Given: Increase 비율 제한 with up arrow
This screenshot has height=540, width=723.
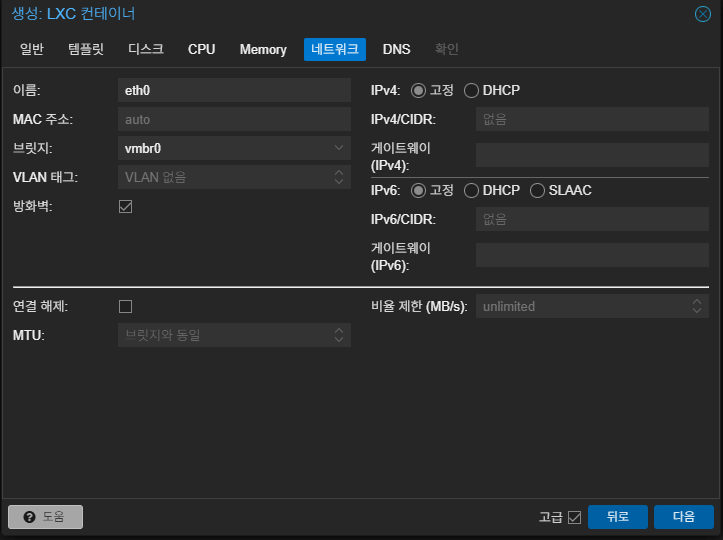Looking at the screenshot, I should tap(697, 302).
